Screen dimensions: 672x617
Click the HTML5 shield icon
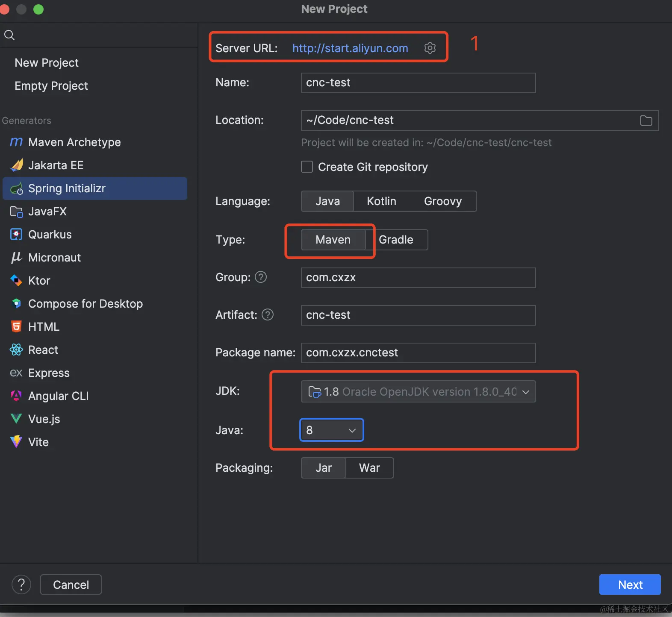tap(16, 326)
